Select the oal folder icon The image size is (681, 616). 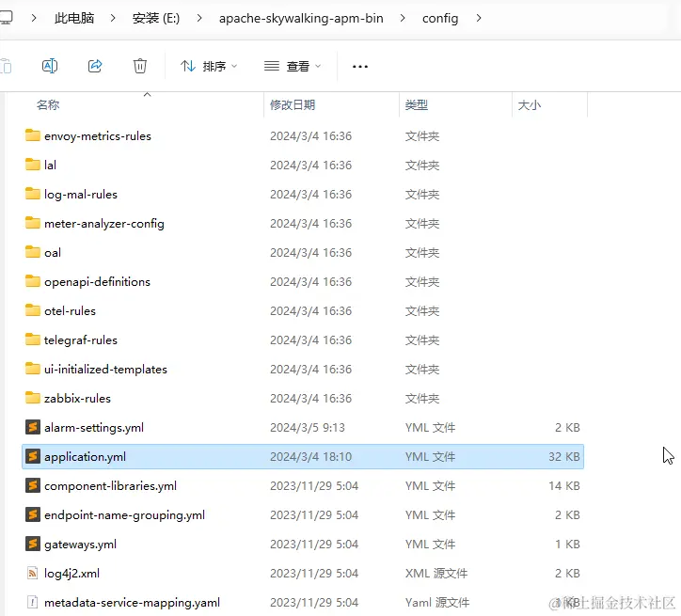pyautogui.click(x=33, y=252)
